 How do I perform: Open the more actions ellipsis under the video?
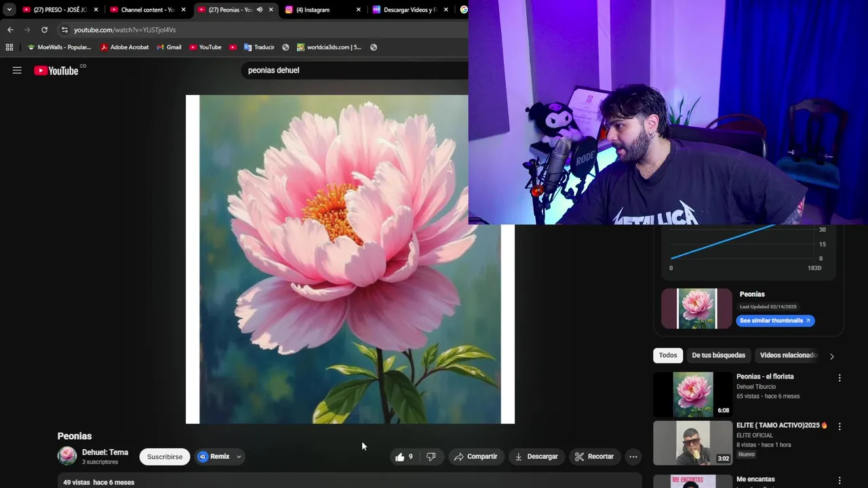[x=633, y=457]
